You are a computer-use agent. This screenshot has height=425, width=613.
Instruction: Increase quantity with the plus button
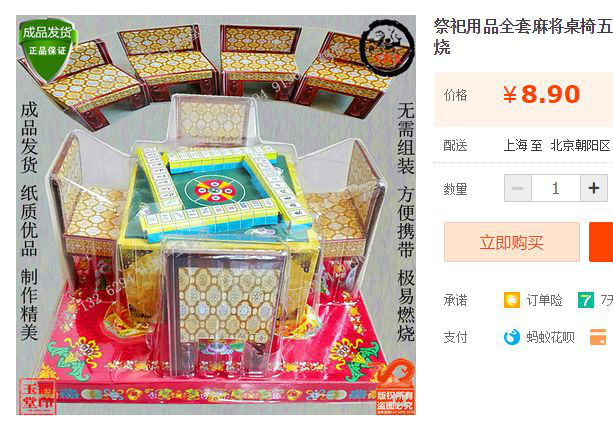coord(594,188)
